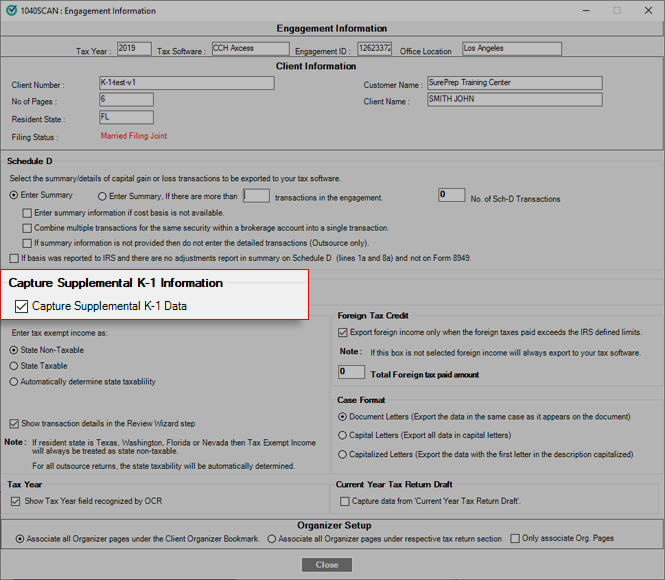The image size is (665, 580).
Task: Select 'Enter Summary, If there are more than' option
Action: pos(102,196)
